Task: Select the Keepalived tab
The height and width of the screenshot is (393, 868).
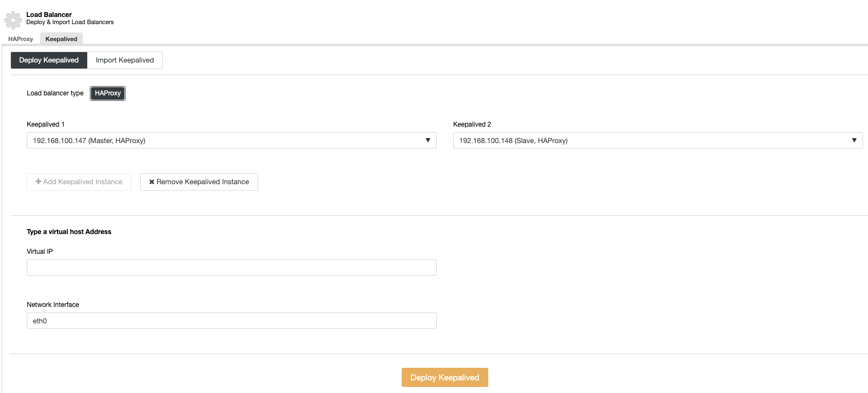Action: 61,39
